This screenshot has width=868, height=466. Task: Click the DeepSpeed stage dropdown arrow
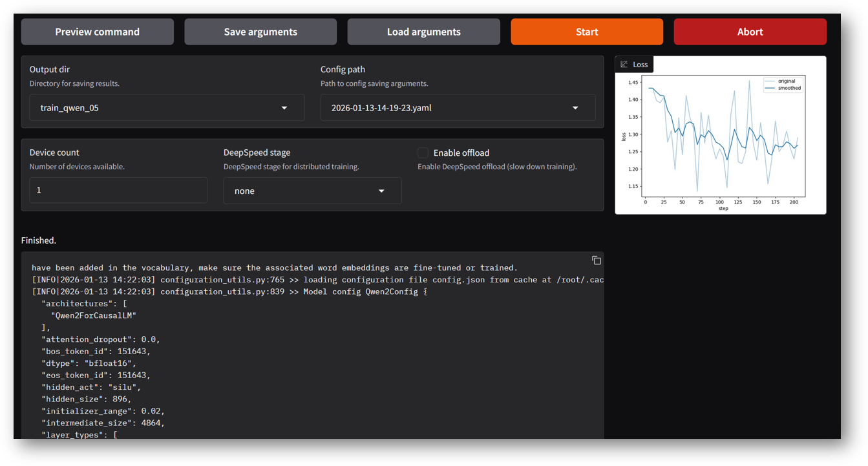(x=381, y=191)
